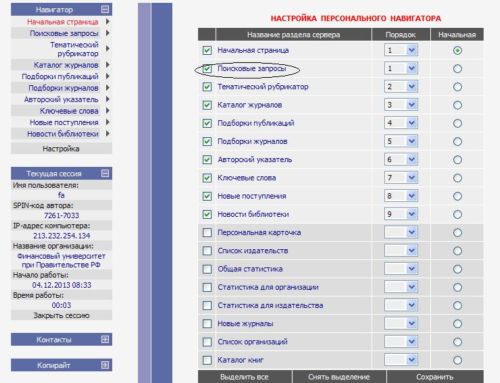500x383 pixels.
Task: Open order dropdown for Авторский указатель
Action: point(401,160)
